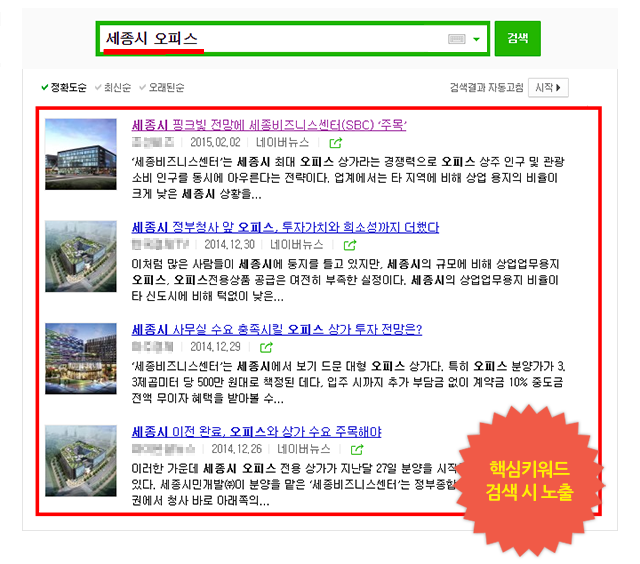Image resolution: width=640 pixels, height=564 pixels.
Task: Select the 정확도순 sort option
Action: click(x=64, y=87)
